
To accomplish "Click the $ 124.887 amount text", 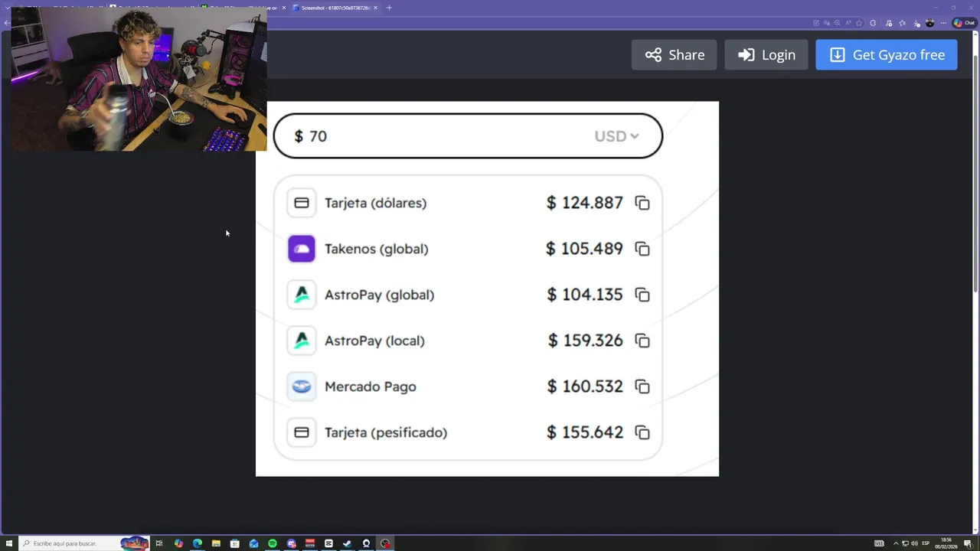I will (x=585, y=203).
